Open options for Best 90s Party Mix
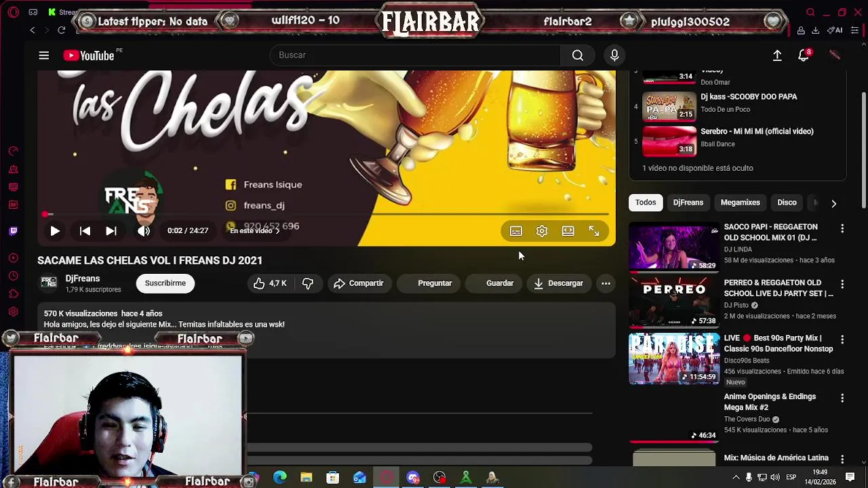This screenshot has height=488, width=868. pyautogui.click(x=842, y=340)
